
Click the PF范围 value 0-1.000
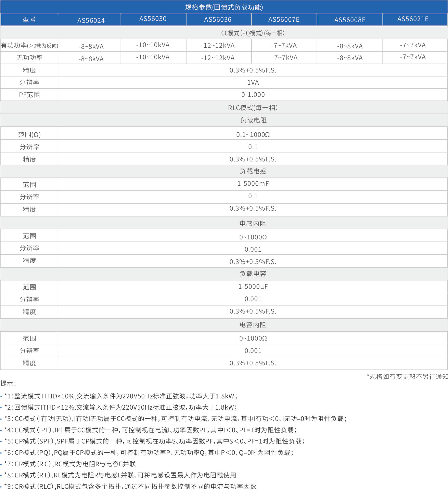[253, 95]
